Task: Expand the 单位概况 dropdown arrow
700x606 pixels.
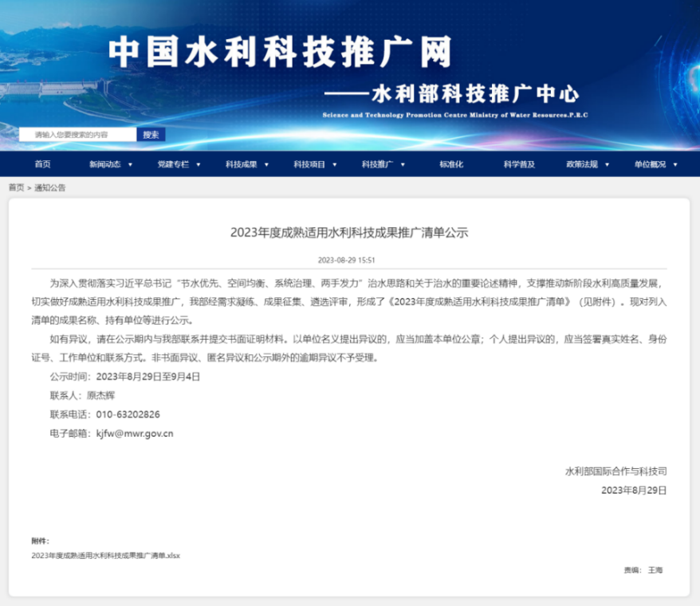Action: tap(675, 165)
